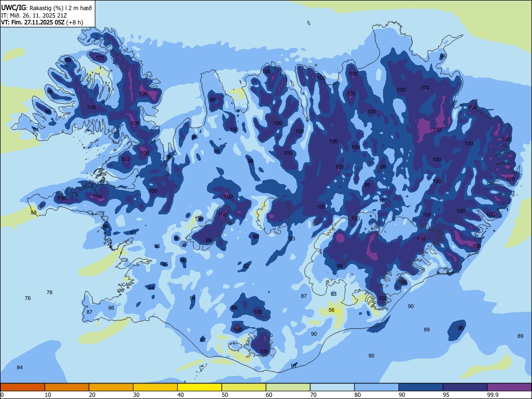Click the '91' value on the map

[x=294, y=366]
